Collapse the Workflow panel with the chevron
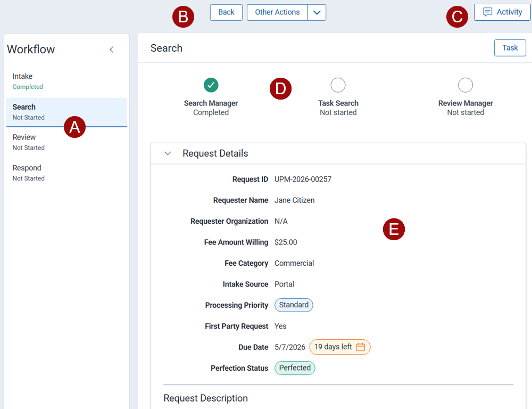This screenshot has height=409, width=532. pyautogui.click(x=112, y=50)
